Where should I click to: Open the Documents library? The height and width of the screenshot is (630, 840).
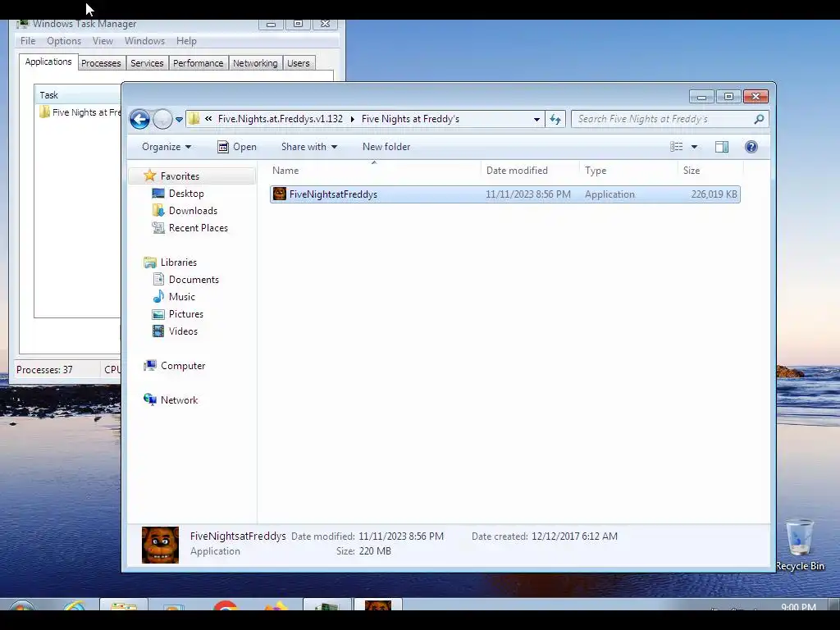tap(194, 280)
